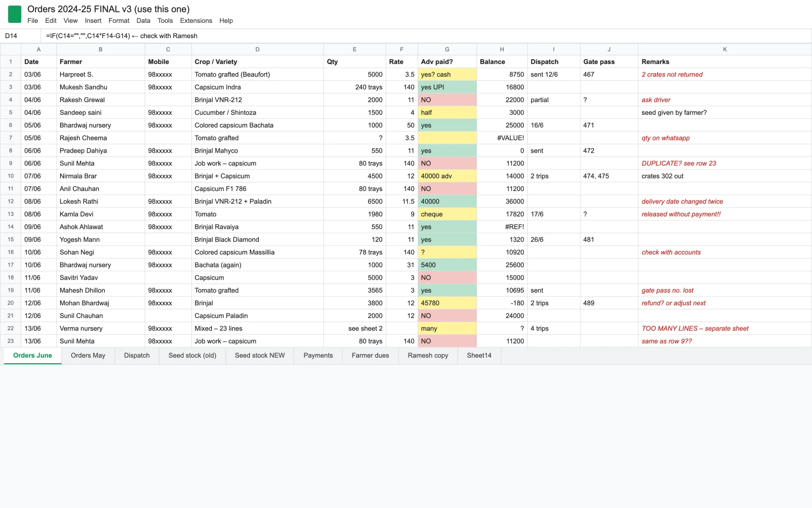Select the Orders June sheet tab

pos(33,356)
